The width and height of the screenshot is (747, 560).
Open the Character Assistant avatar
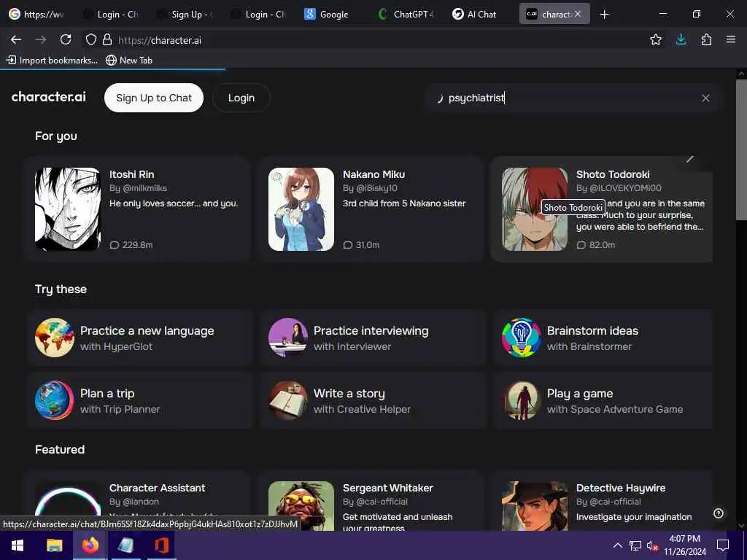[68, 500]
